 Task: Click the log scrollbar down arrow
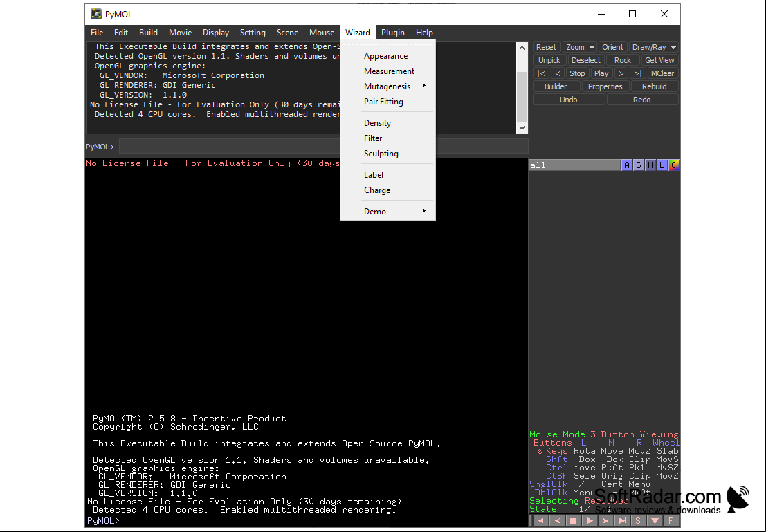pos(522,127)
